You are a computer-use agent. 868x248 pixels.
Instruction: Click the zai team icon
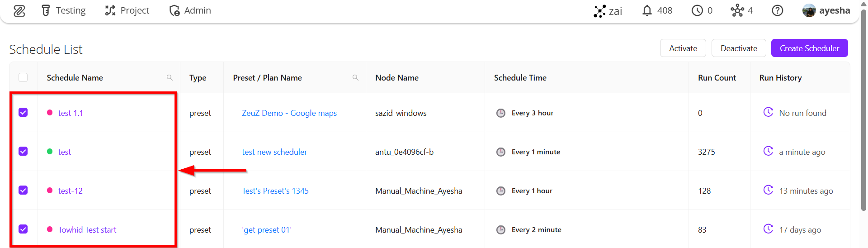point(599,11)
